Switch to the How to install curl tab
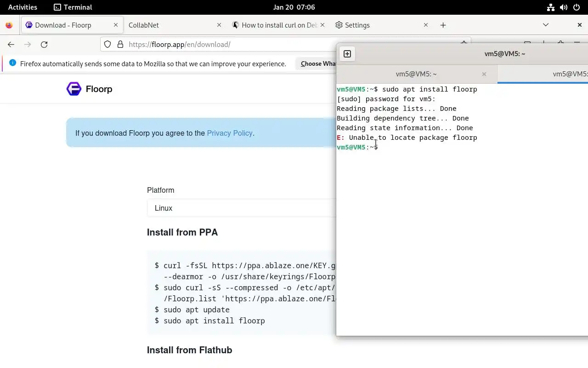 [x=278, y=25]
